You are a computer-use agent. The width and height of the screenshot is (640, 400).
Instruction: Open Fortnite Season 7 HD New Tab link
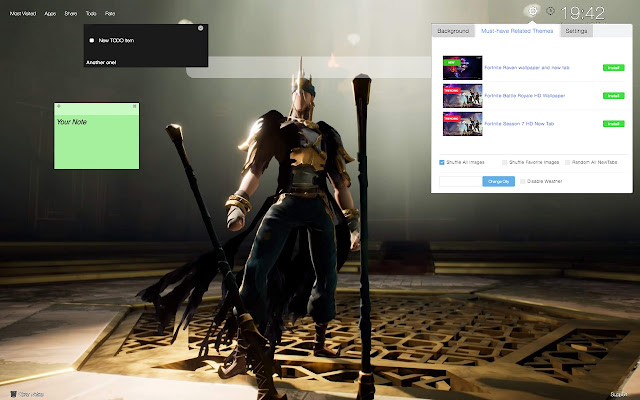[519, 124]
